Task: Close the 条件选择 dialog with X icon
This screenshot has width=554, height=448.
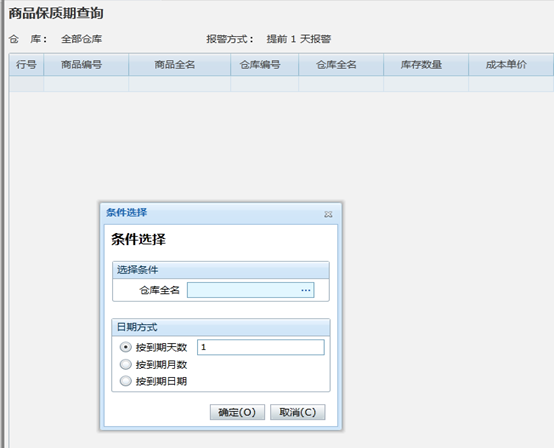Action: 328,214
